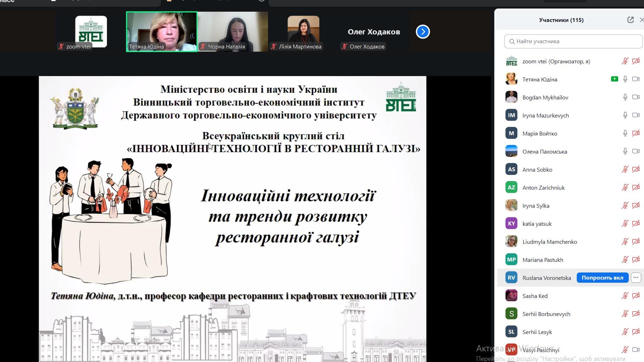
Task: Click Iryna Mazurkevych's camera icon
Action: [636, 115]
